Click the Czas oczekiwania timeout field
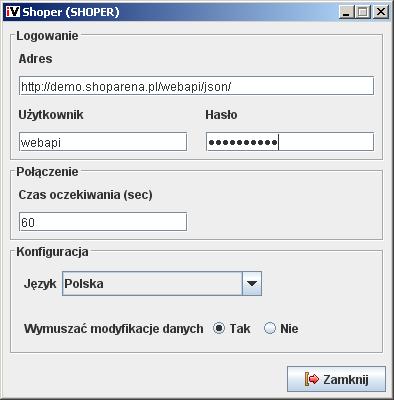Image resolution: width=394 pixels, height=400 pixels. 103,221
